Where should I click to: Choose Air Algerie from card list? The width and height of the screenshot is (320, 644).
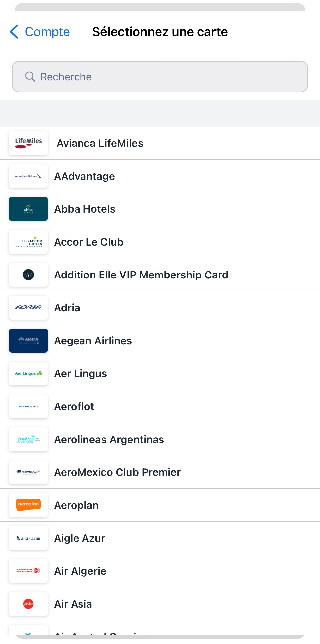(160, 571)
